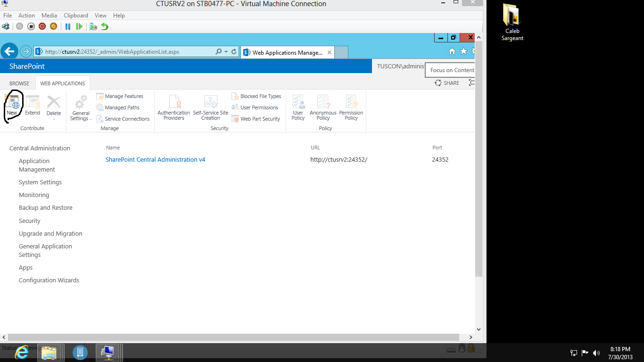Open a new blank browser tab

point(342,52)
